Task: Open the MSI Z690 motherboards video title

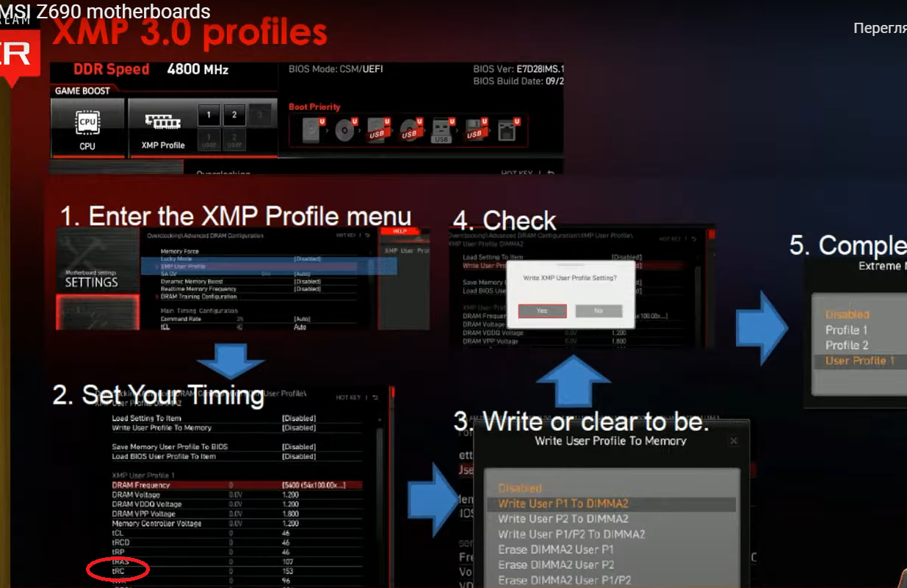Action: (x=105, y=12)
